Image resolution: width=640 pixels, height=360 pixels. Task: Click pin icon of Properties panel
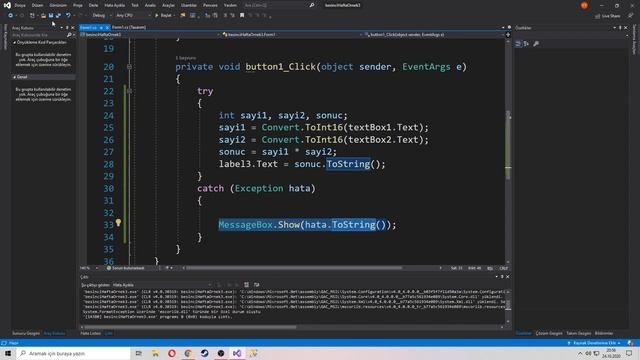click(620, 28)
